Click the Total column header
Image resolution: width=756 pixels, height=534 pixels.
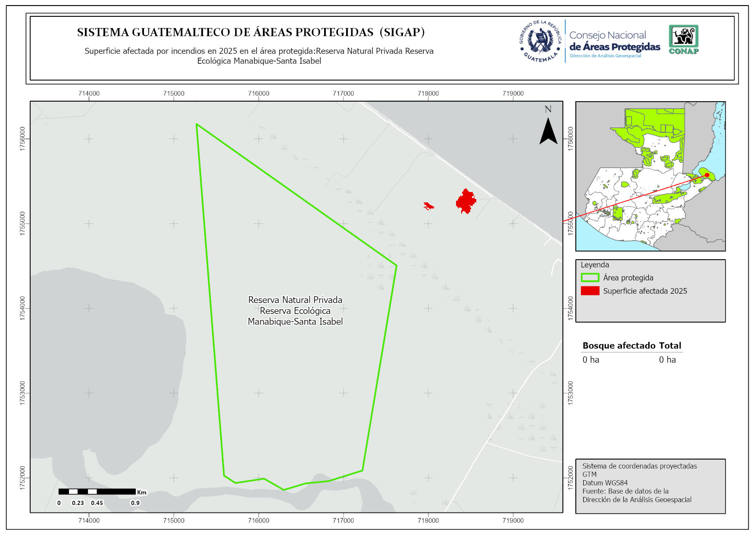pyautogui.click(x=670, y=345)
